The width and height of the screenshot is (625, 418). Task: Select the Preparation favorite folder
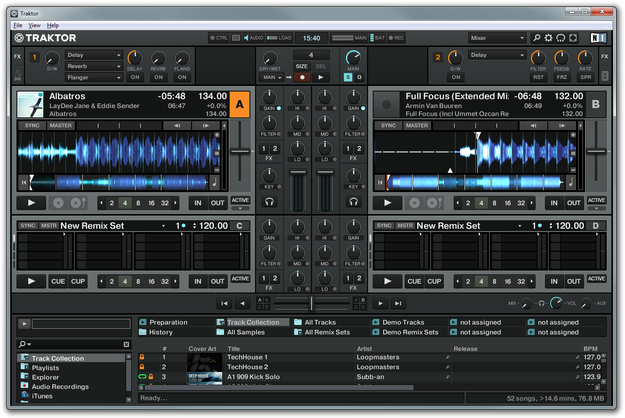[168, 322]
